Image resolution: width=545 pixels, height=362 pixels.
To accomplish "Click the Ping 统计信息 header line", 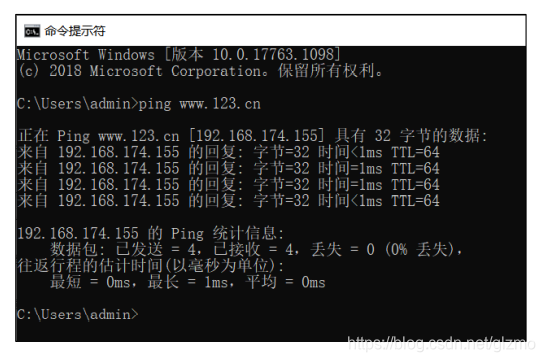I will (151, 233).
